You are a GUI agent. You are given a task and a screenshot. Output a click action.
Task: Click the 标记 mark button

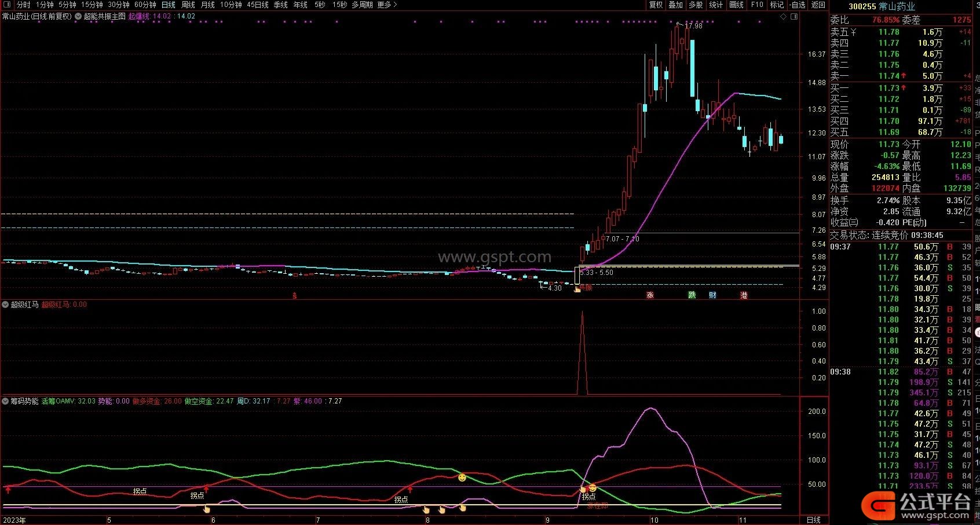coord(777,5)
